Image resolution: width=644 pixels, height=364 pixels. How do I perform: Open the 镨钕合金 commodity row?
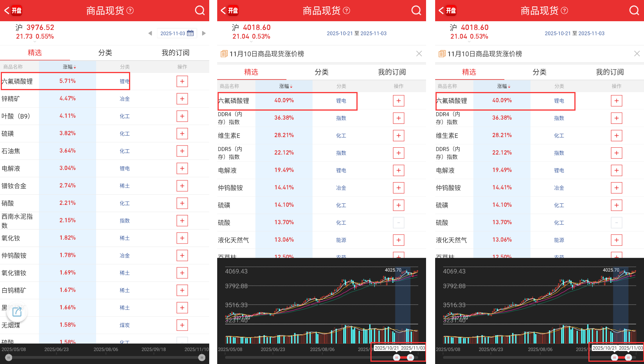pos(14,186)
